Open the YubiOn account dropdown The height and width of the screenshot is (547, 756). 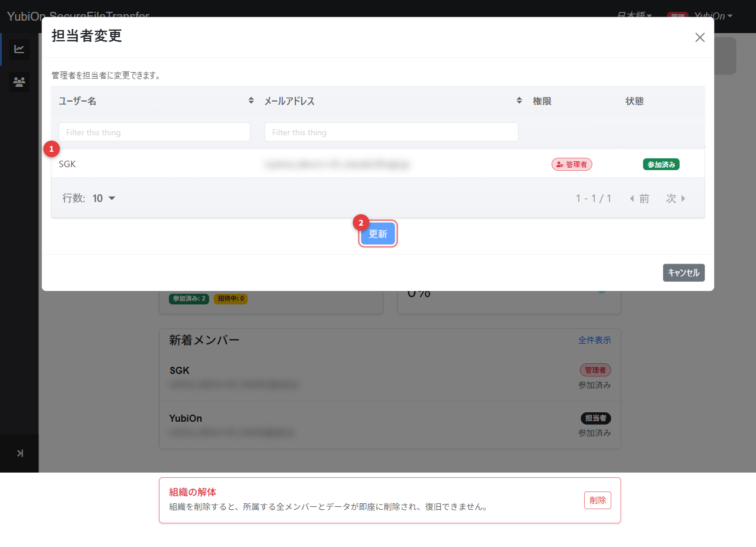point(713,15)
